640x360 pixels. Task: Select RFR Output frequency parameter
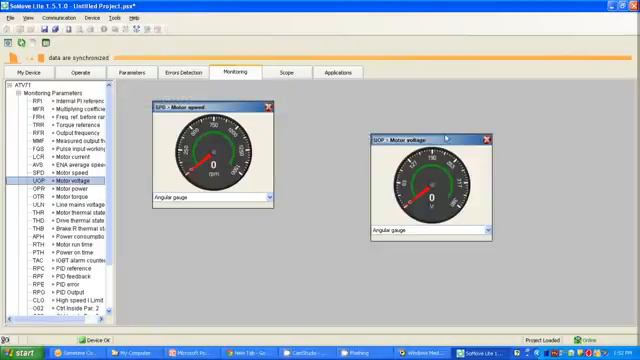click(66, 133)
